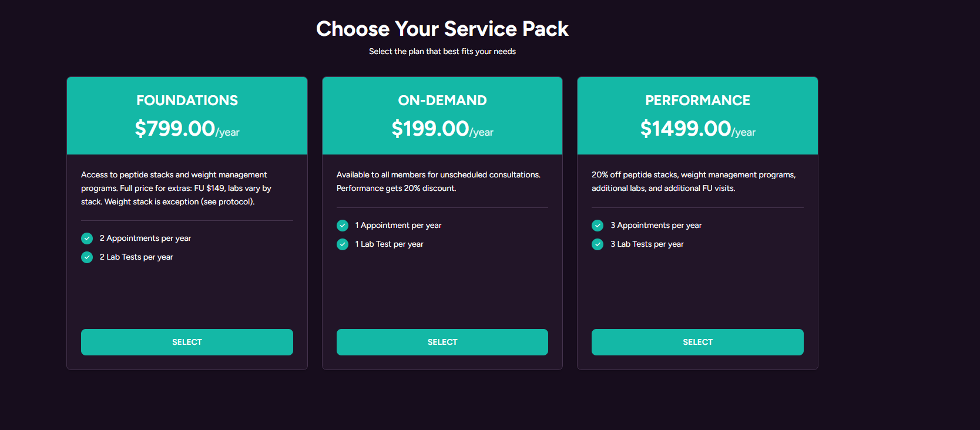
Task: Click the $799.00/year price
Action: point(187,129)
